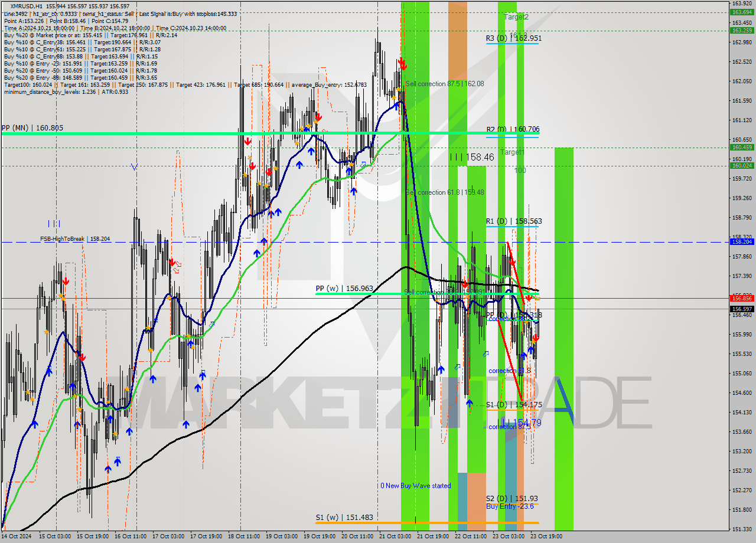Select the minimum_distance_buy_levels ATR line

coord(66,91)
